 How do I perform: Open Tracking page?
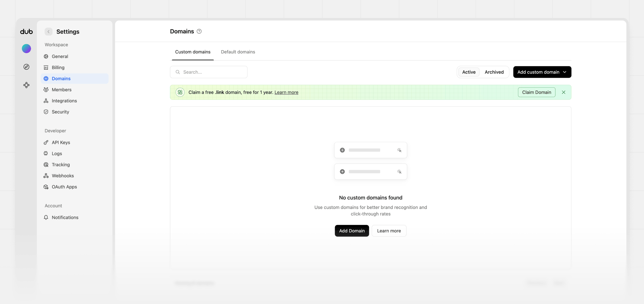pyautogui.click(x=75, y=165)
